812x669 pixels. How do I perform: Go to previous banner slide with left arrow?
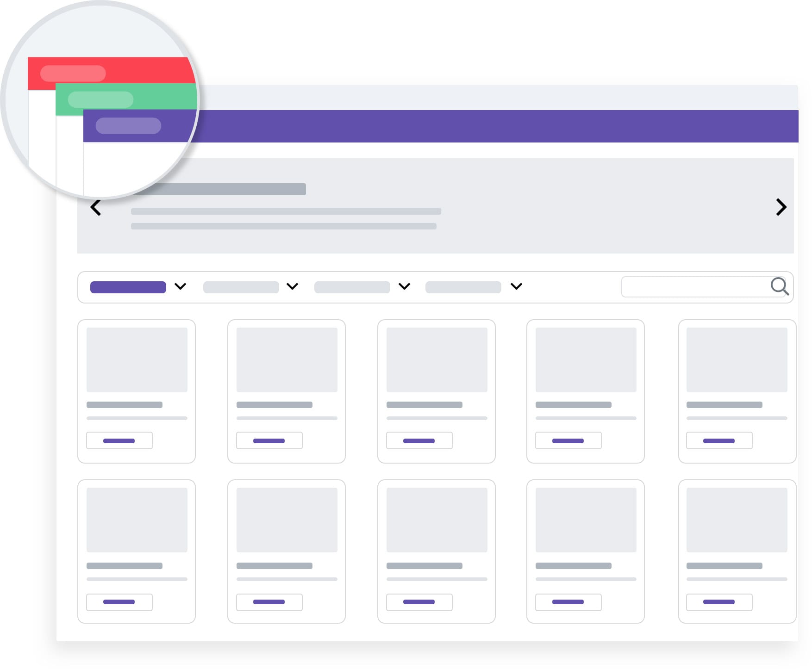[x=96, y=207]
